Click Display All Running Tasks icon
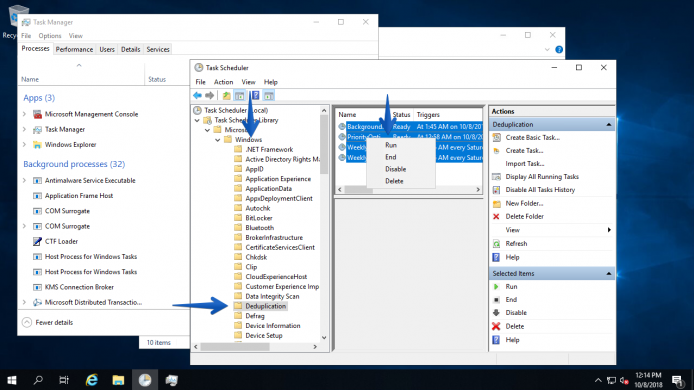The height and width of the screenshot is (390, 694). 497,177
